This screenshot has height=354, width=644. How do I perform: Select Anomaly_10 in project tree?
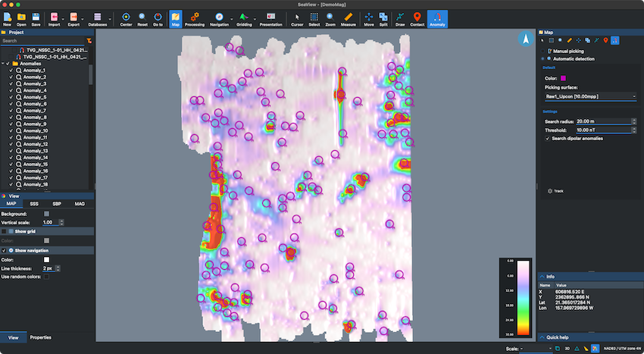[36, 130]
